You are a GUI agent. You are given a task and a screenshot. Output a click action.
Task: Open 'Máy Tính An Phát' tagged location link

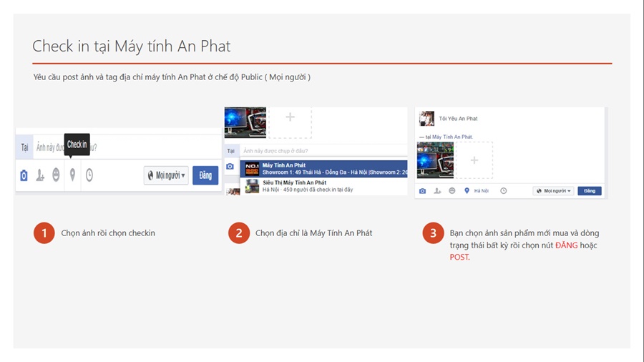[452, 137]
